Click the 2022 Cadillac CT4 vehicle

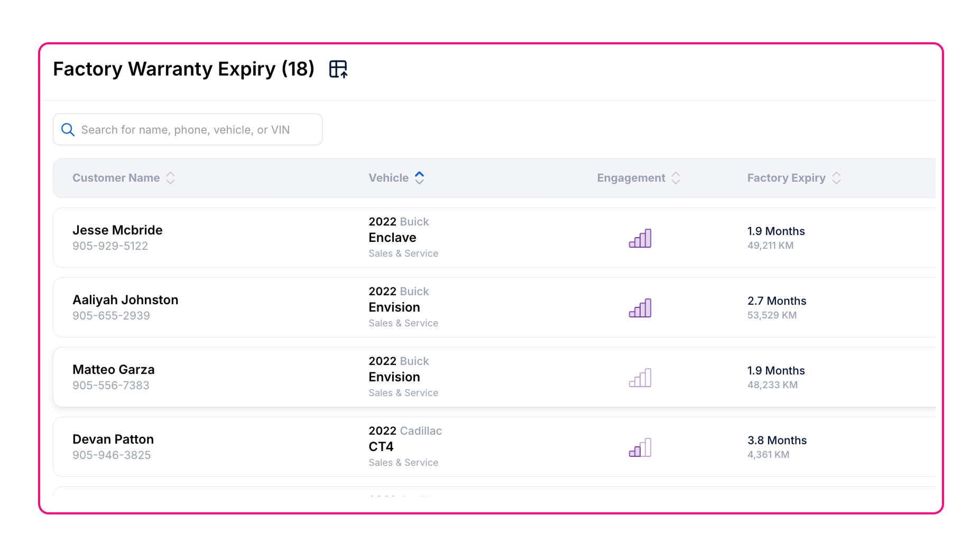coord(404,439)
